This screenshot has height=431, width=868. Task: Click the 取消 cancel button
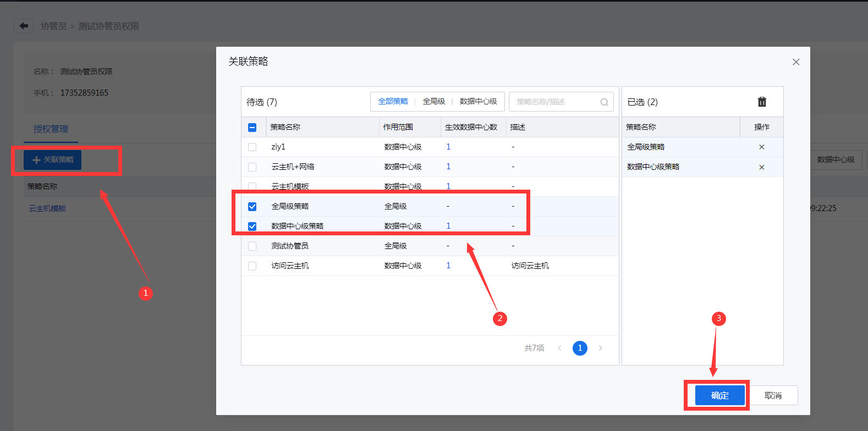point(773,395)
